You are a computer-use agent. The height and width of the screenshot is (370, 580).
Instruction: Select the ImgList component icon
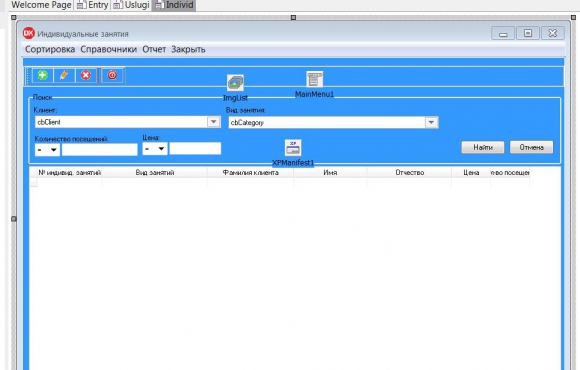coord(235,83)
